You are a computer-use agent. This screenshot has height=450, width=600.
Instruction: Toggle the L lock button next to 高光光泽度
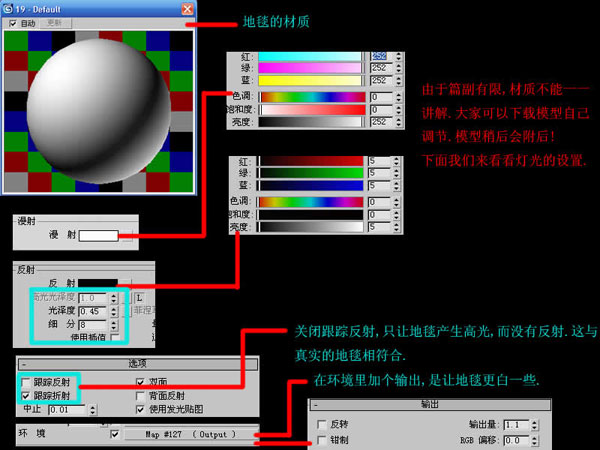[139, 298]
